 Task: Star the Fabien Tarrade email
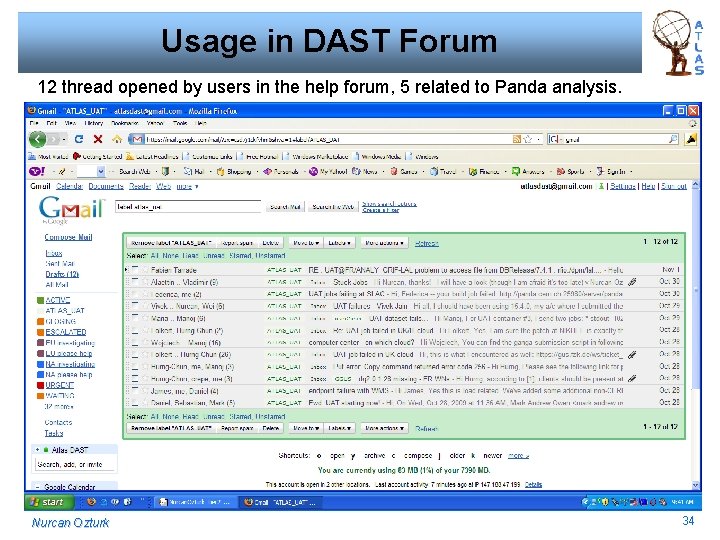(145, 270)
